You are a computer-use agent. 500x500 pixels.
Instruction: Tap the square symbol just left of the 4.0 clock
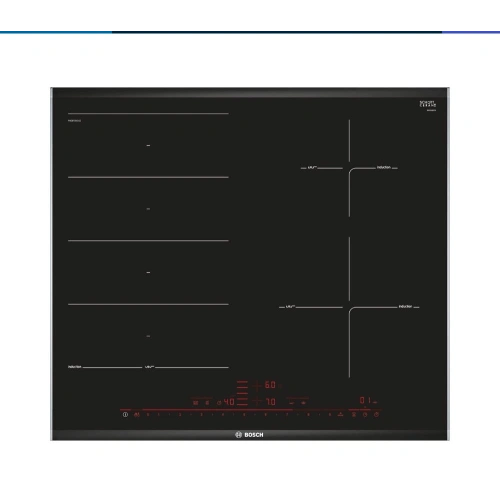207,403
